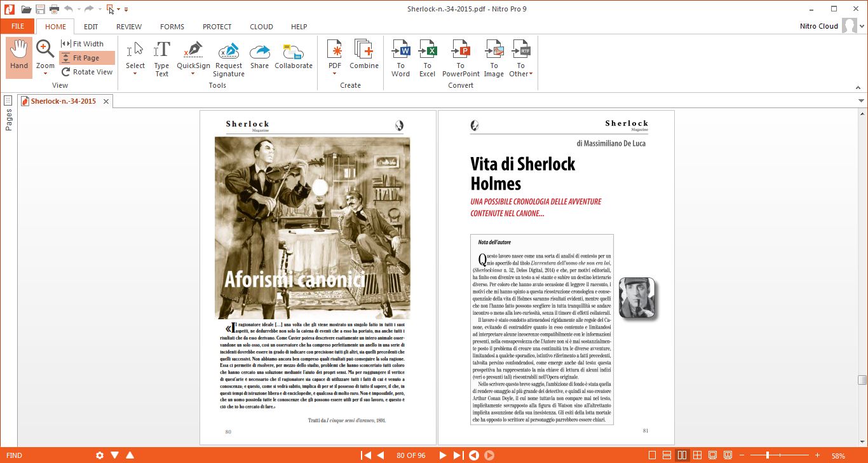
Task: Expand the Zoom dropdown arrow
Action: (x=45, y=74)
